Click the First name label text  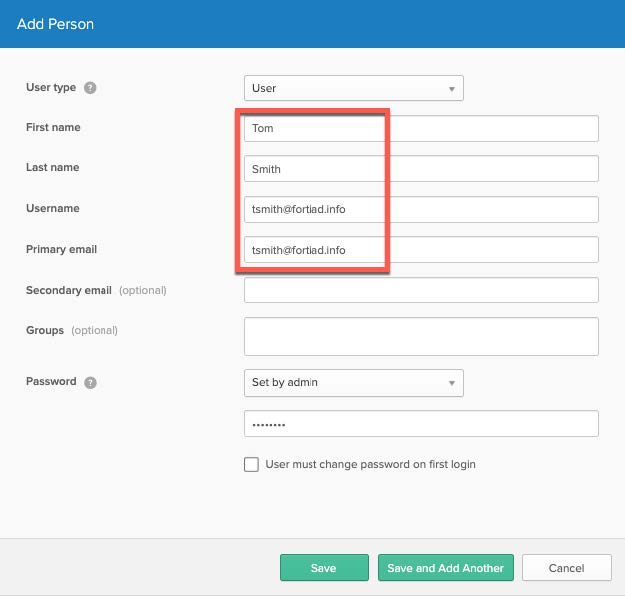(x=53, y=128)
